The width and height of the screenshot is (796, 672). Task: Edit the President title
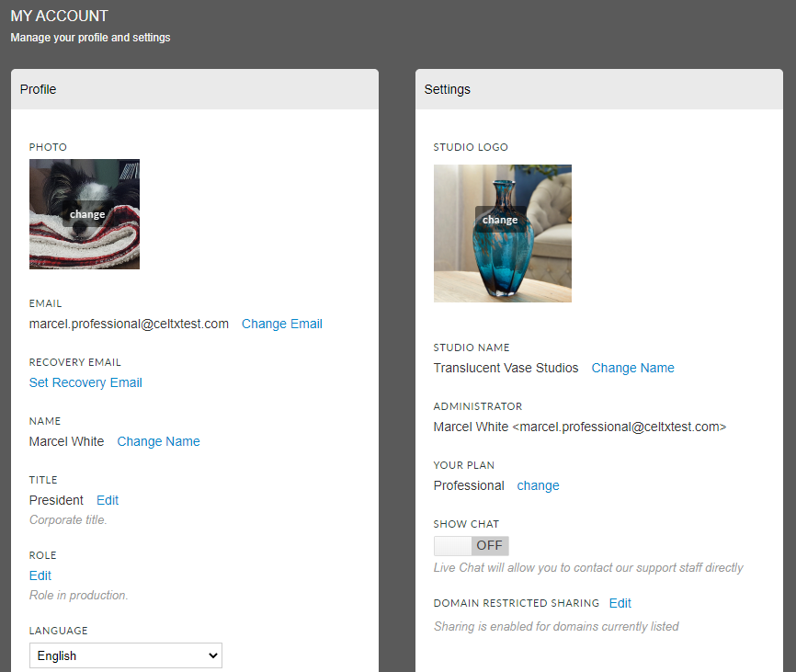[x=108, y=500]
